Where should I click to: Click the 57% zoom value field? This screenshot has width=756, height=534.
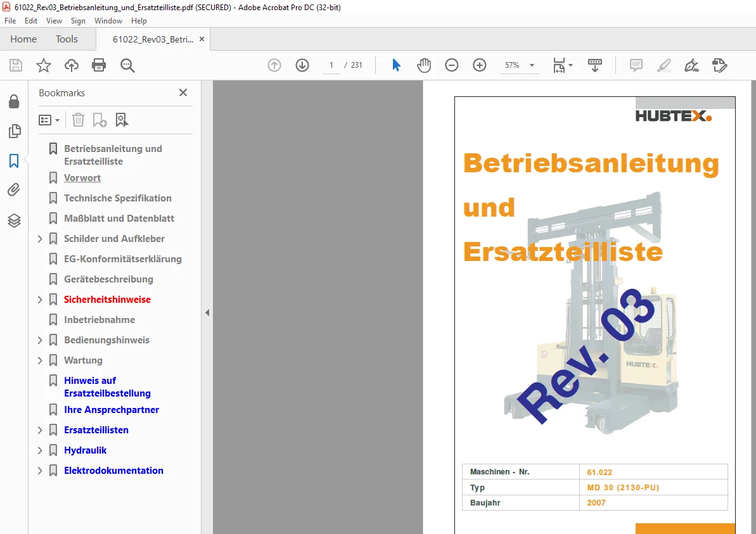coord(513,65)
